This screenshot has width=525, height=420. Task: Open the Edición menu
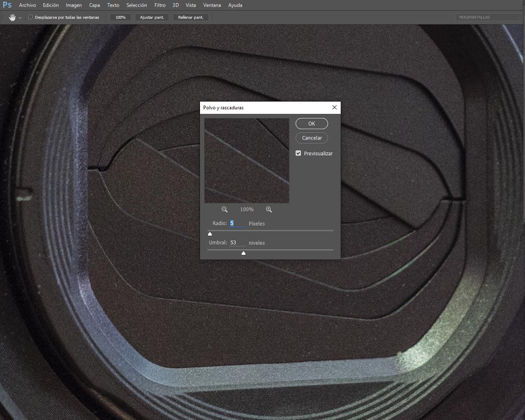coord(51,5)
